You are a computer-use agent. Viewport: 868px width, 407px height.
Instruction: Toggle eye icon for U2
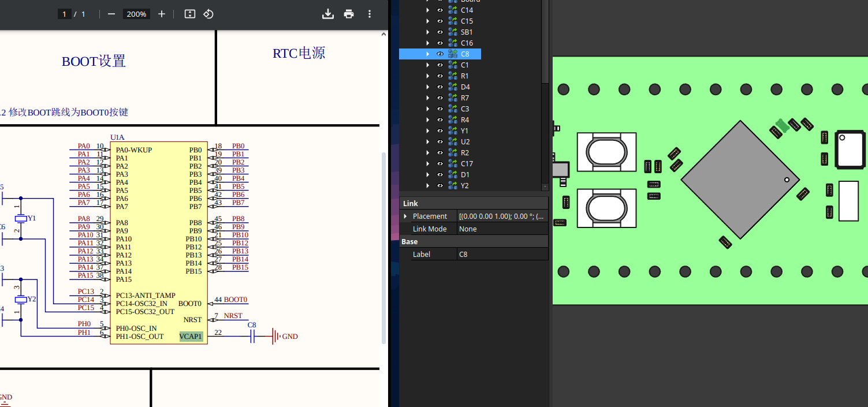click(440, 142)
